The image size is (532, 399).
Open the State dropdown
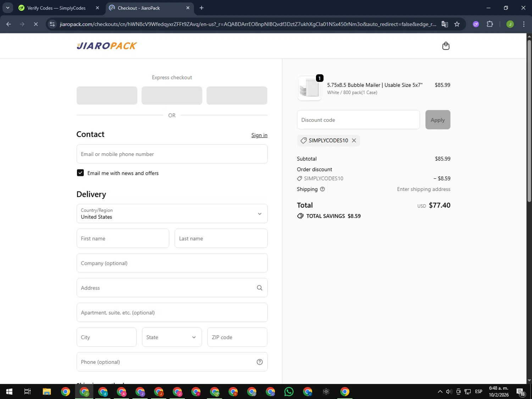pos(172,337)
